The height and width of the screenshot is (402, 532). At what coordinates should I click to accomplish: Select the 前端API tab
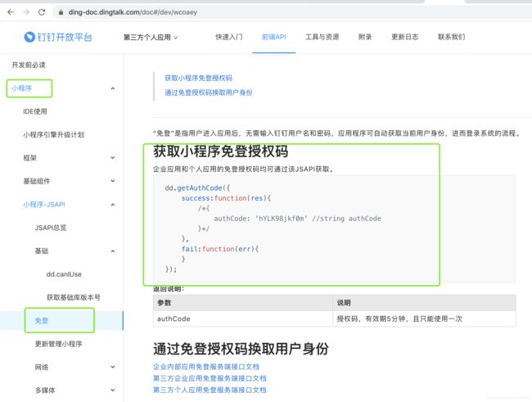click(274, 37)
